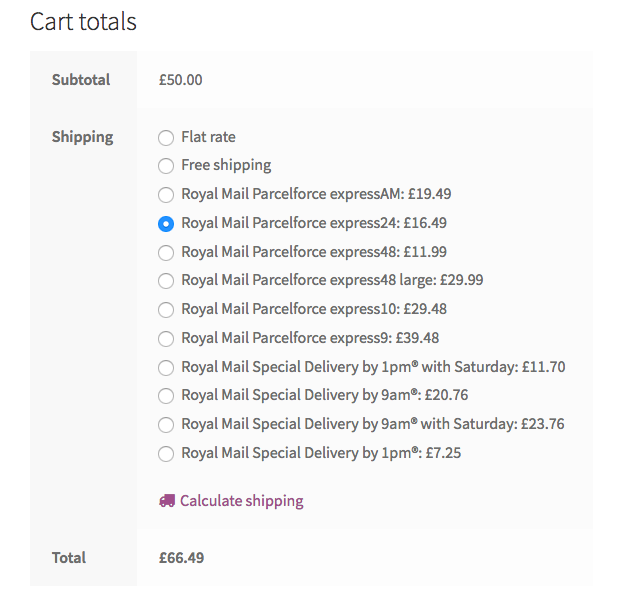Click the £50.00 subtotal amount
The width and height of the screenshot is (637, 603).
[180, 80]
